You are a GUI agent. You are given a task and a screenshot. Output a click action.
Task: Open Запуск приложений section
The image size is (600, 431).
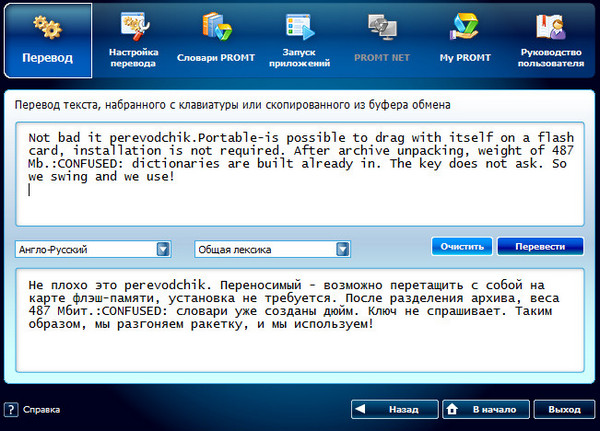299,41
